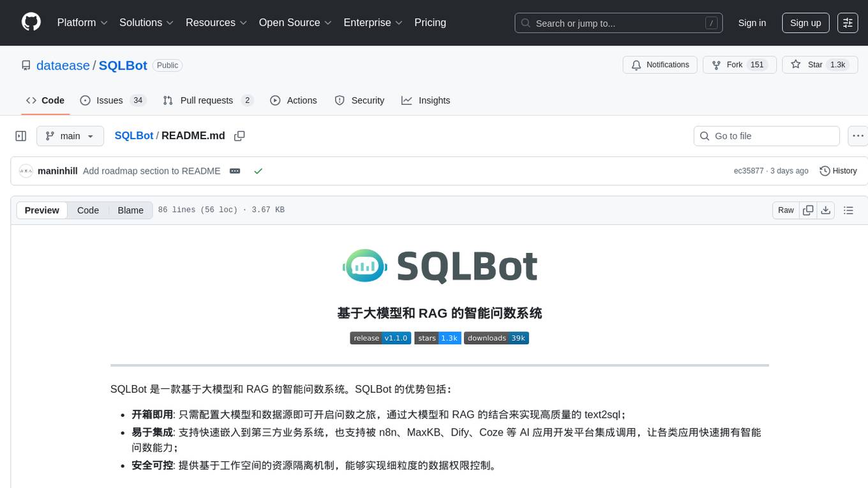Open the more file actions menu

[858, 136]
